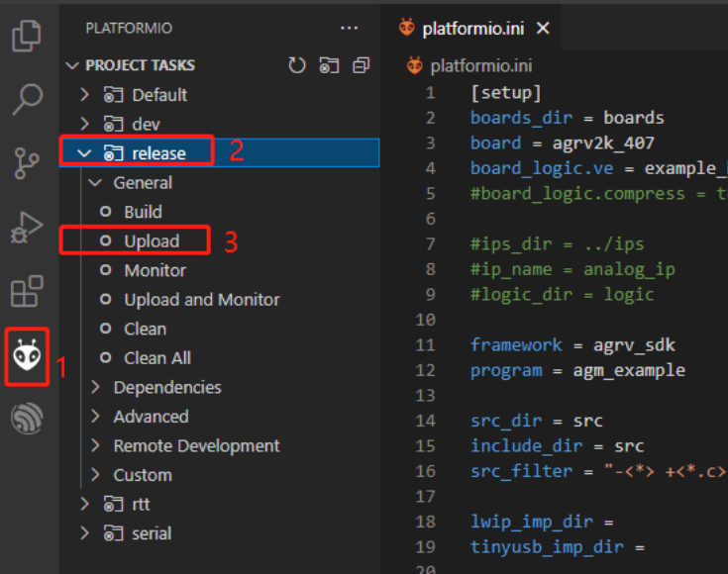Screen dimensions: 728x574
Task: Open the Espressif IDF sidebar icon
Action: point(27,419)
